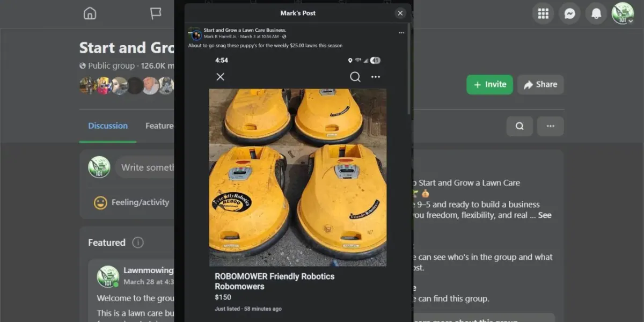This screenshot has width=644, height=322.
Task: Open the apps grid menu icon
Action: pos(543,13)
